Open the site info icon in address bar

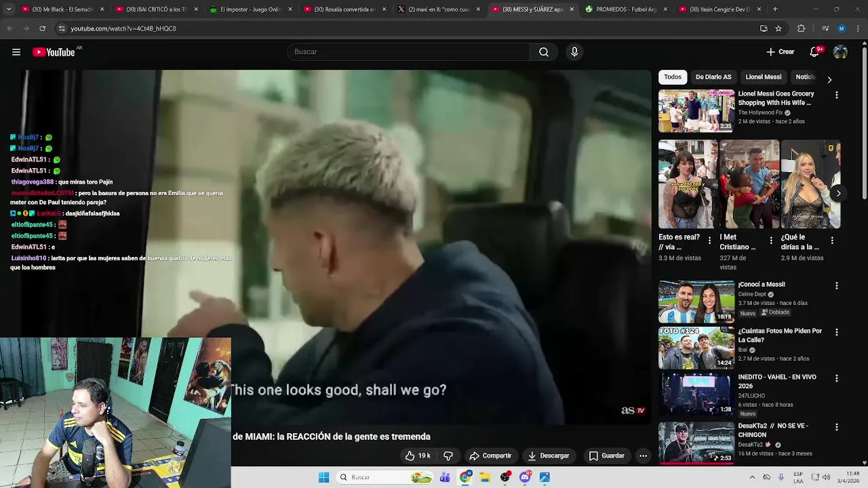pos(62,28)
